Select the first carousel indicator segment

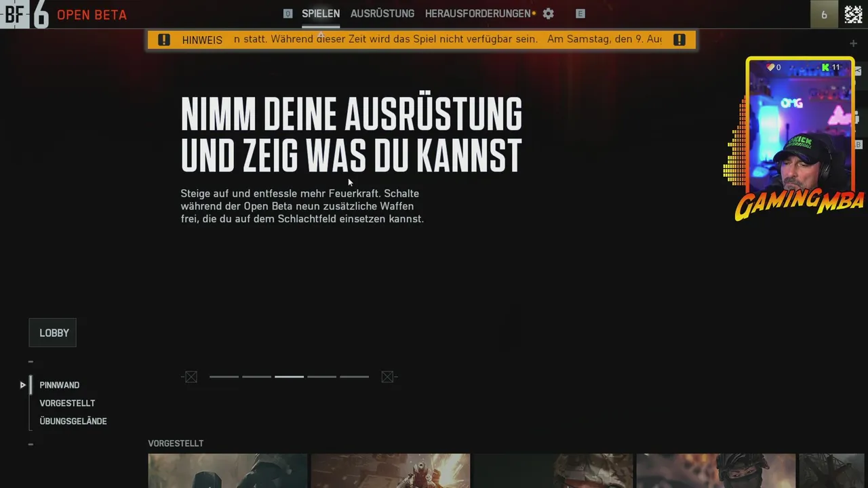[x=224, y=377]
